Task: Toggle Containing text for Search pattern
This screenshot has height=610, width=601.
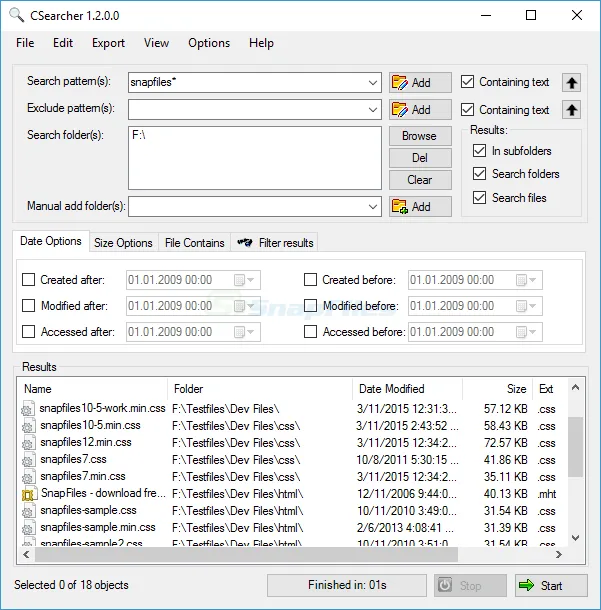Action: click(467, 82)
